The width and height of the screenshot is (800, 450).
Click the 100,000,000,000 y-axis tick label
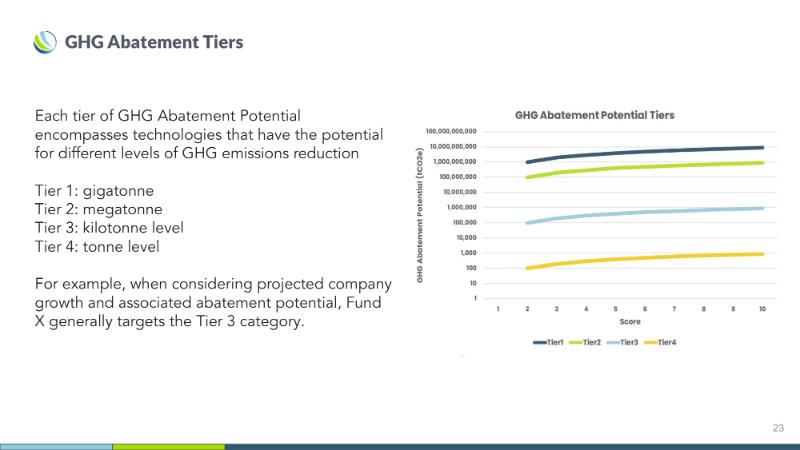(451, 131)
